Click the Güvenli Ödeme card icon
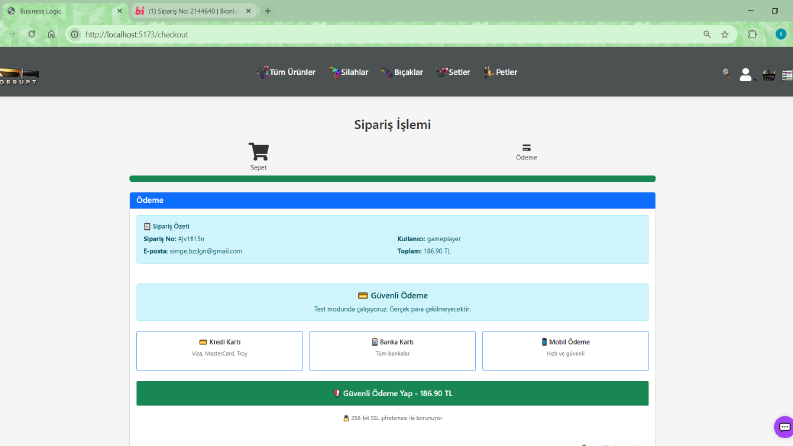This screenshot has height=446, width=793. 363,296
